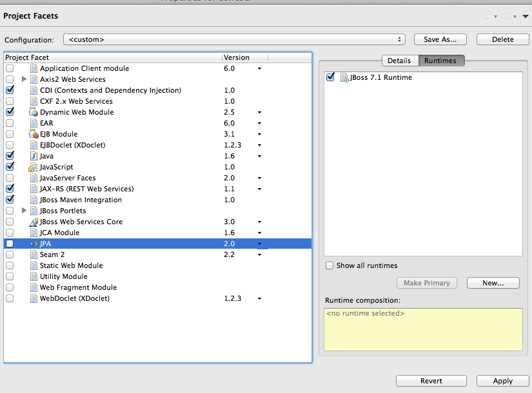Select the 'Utility Module' facet label
The image size is (532, 393).
point(63,276)
